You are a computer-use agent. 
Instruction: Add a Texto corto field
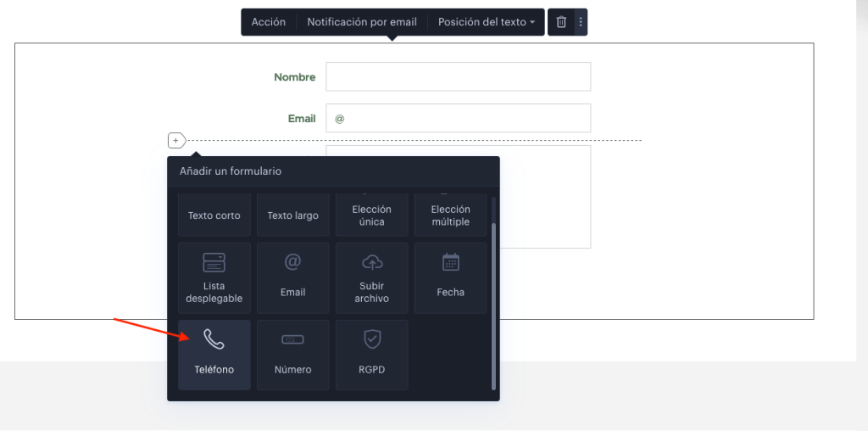coord(214,215)
